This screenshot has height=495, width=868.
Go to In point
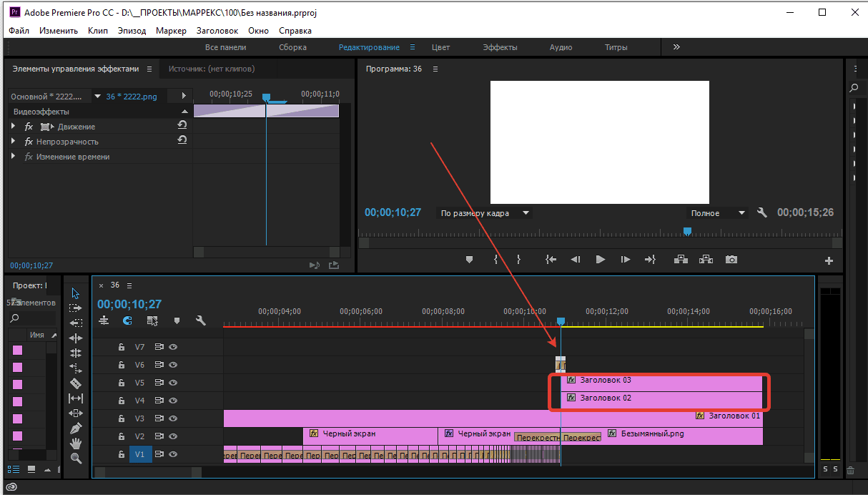(551, 260)
